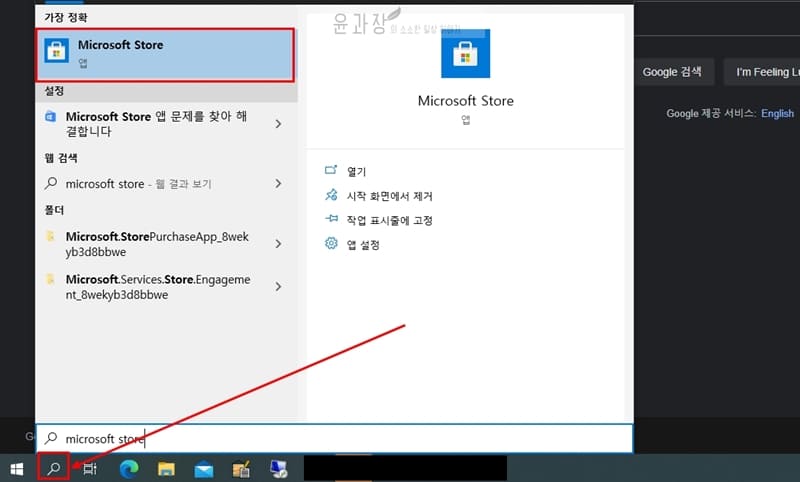Viewport: 800px width, 482px height.
Task: Open File Explorer from the taskbar
Action: point(166,469)
